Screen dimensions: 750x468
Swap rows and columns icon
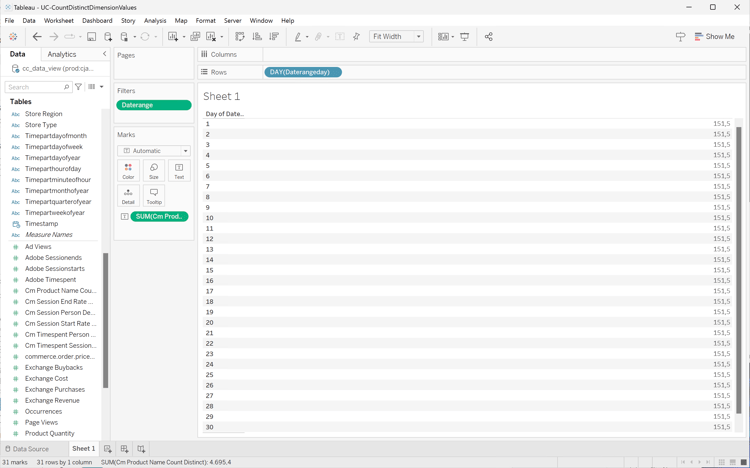click(240, 37)
